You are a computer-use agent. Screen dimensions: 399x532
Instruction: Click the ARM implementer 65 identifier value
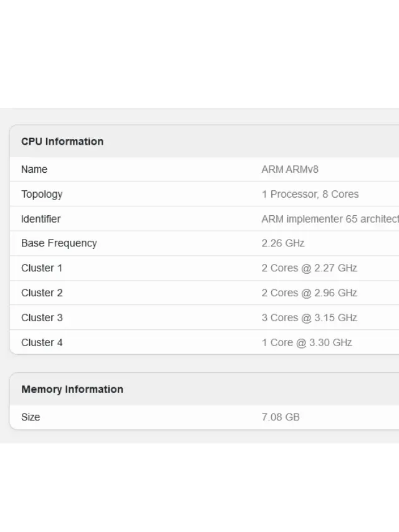(330, 219)
